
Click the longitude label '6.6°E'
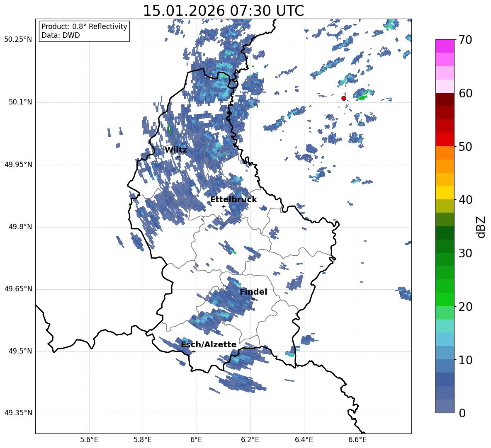click(357, 440)
